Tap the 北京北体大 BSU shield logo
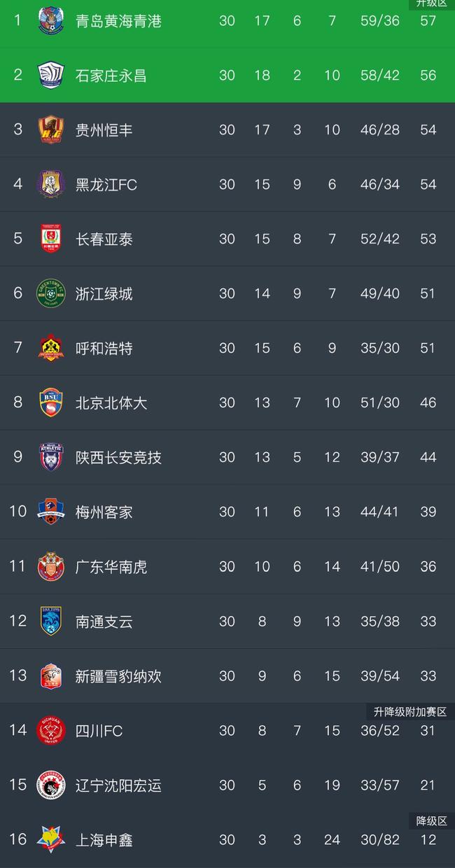The image size is (455, 868). click(50, 403)
